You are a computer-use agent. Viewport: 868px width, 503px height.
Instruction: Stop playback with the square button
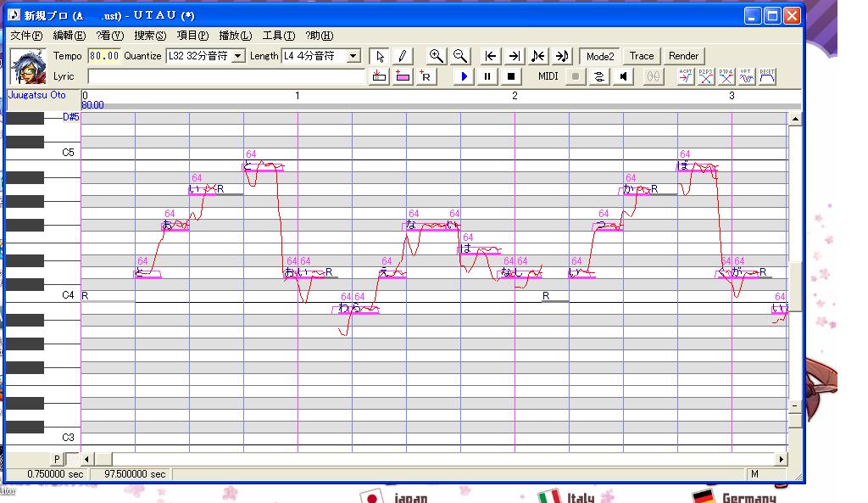click(511, 76)
